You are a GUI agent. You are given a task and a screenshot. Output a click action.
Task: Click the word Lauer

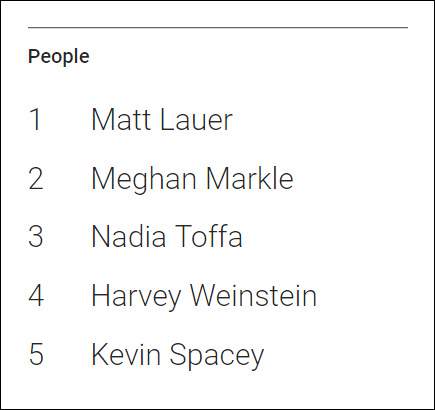pyautogui.click(x=196, y=119)
